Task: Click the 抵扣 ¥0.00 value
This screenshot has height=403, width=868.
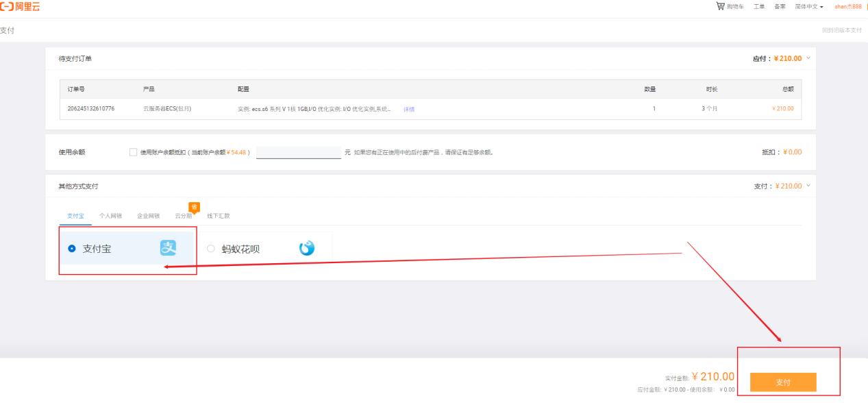Action: coord(792,152)
